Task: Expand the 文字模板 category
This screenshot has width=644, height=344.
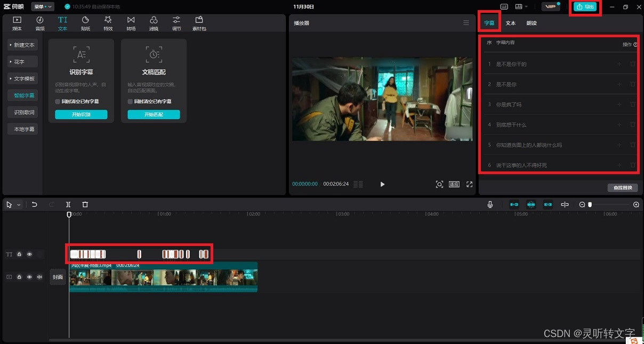Action: pos(22,78)
